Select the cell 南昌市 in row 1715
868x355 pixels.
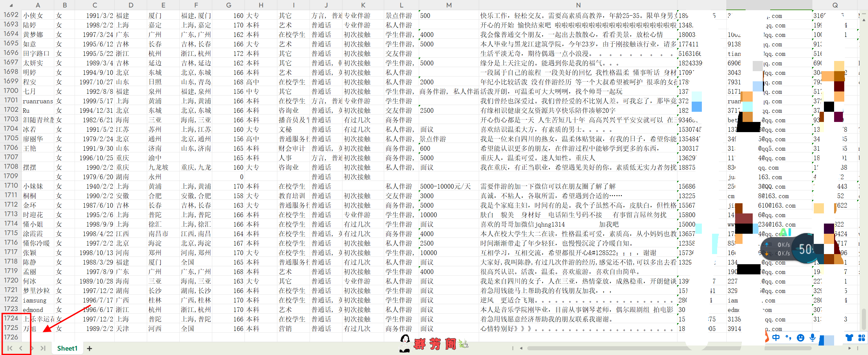tap(163, 234)
